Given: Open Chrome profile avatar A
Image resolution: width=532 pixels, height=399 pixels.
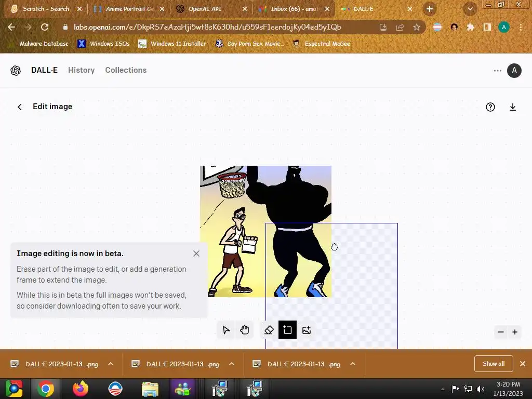Looking at the screenshot, I should 504,28.
